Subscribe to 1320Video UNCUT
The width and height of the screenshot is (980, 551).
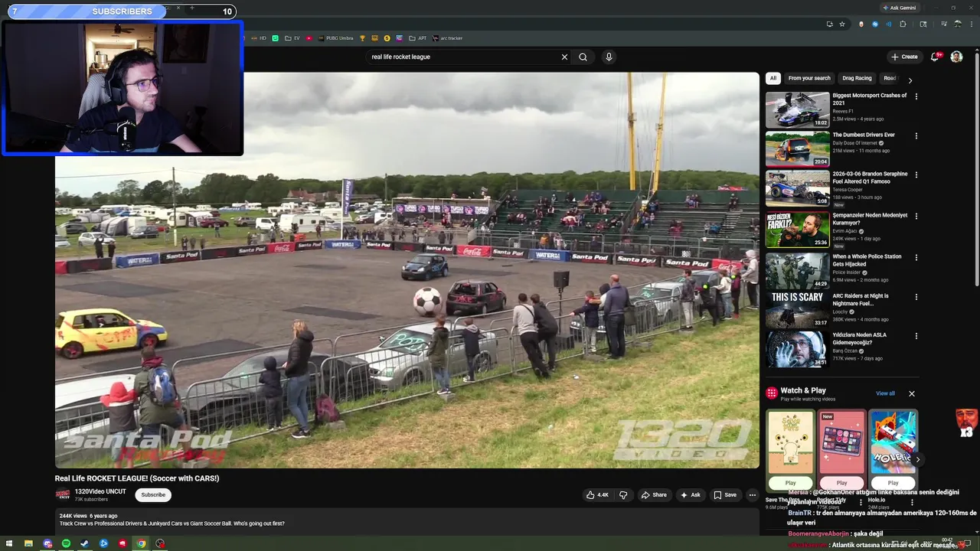153,495
